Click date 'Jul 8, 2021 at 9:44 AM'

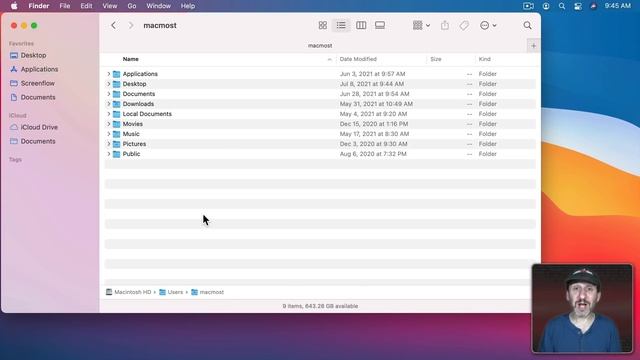371,84
